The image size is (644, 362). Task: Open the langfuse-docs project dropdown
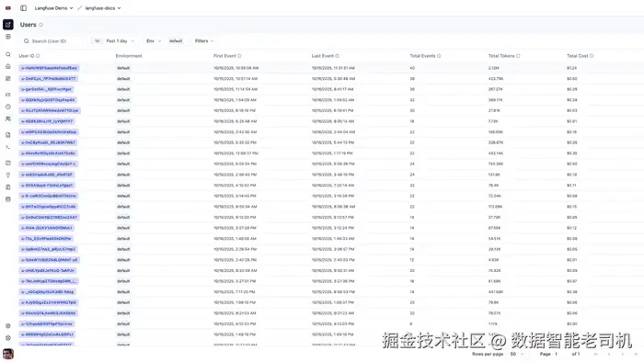(x=103, y=8)
